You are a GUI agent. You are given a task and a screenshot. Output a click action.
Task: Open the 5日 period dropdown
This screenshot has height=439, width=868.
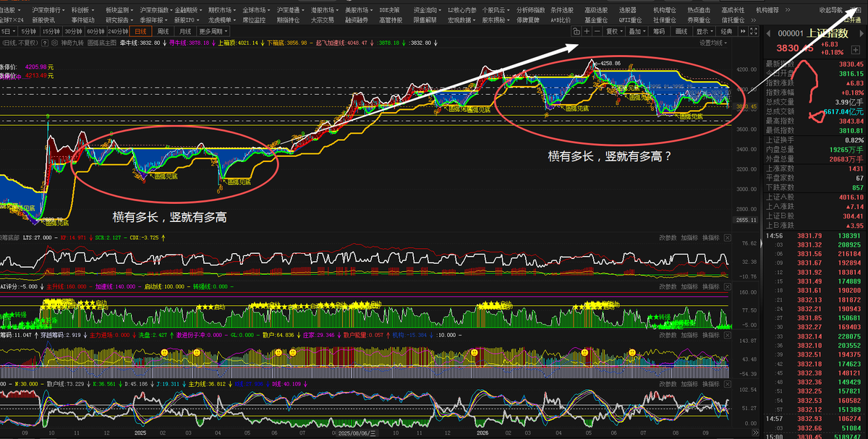8,31
